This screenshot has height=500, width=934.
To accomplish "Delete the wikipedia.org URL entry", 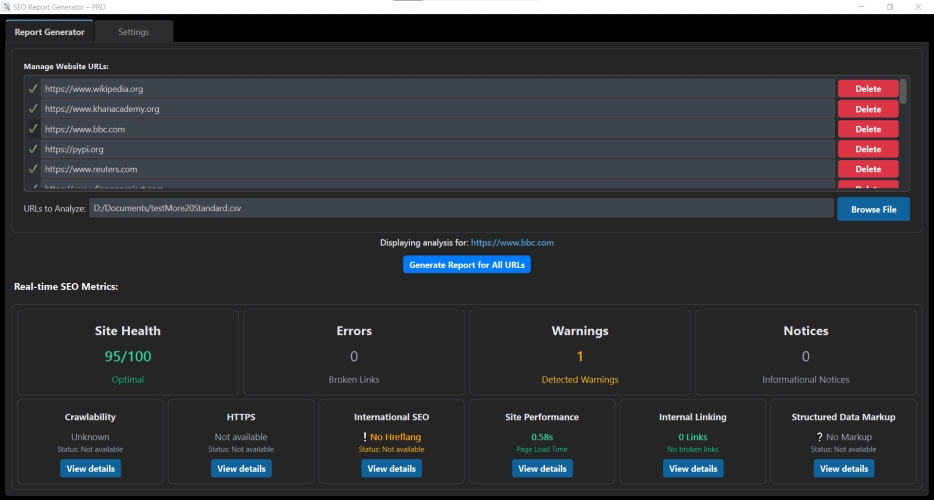I will pyautogui.click(x=868, y=89).
